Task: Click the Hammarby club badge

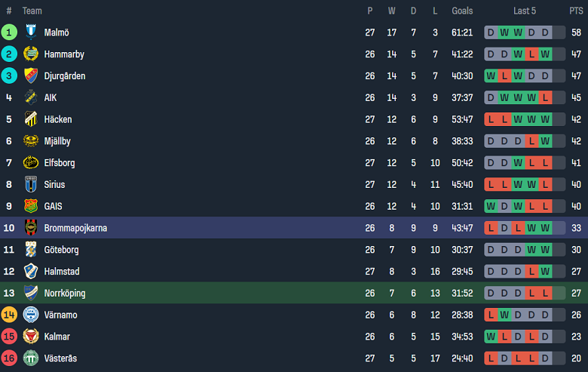Action: pos(31,54)
